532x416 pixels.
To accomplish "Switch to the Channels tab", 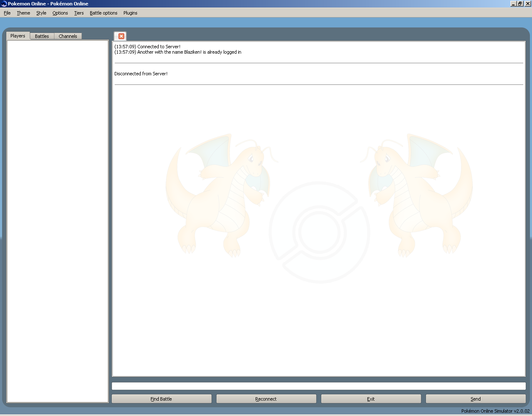I will (x=68, y=36).
